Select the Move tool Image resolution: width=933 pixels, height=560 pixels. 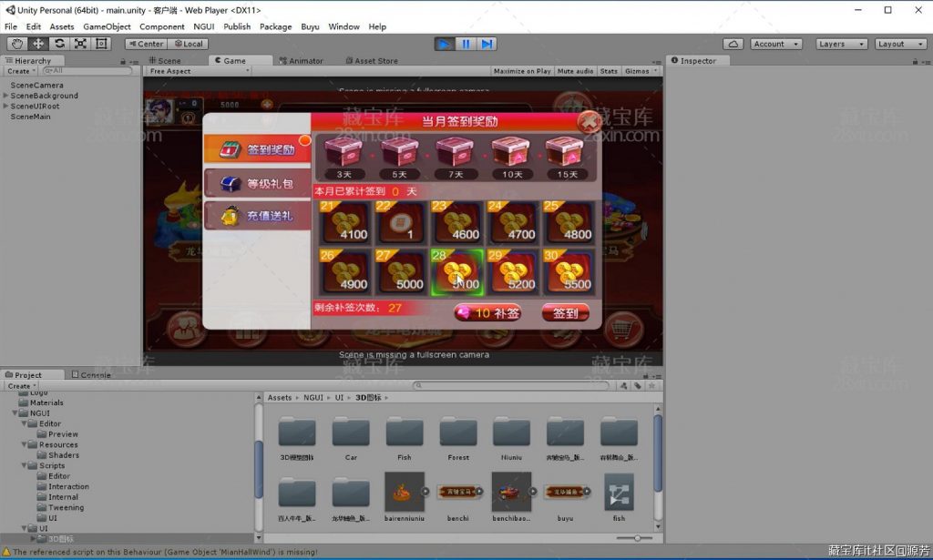tap(36, 44)
